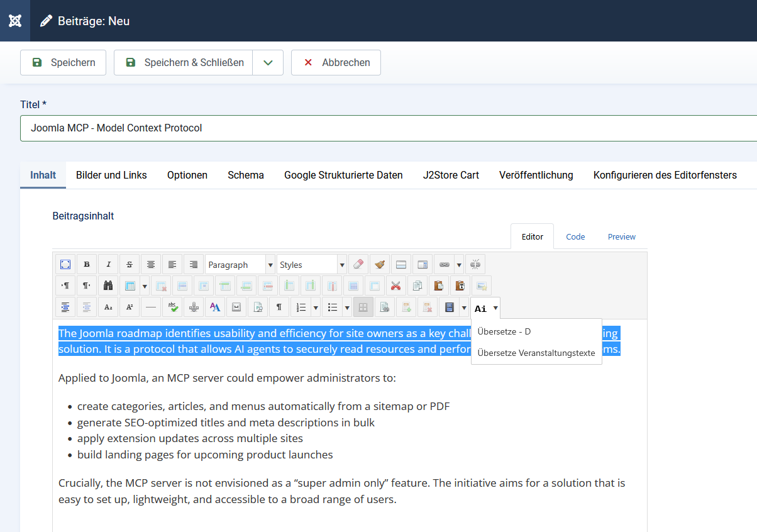Open the font color picker icon
This screenshot has width=757, height=532.
[214, 307]
